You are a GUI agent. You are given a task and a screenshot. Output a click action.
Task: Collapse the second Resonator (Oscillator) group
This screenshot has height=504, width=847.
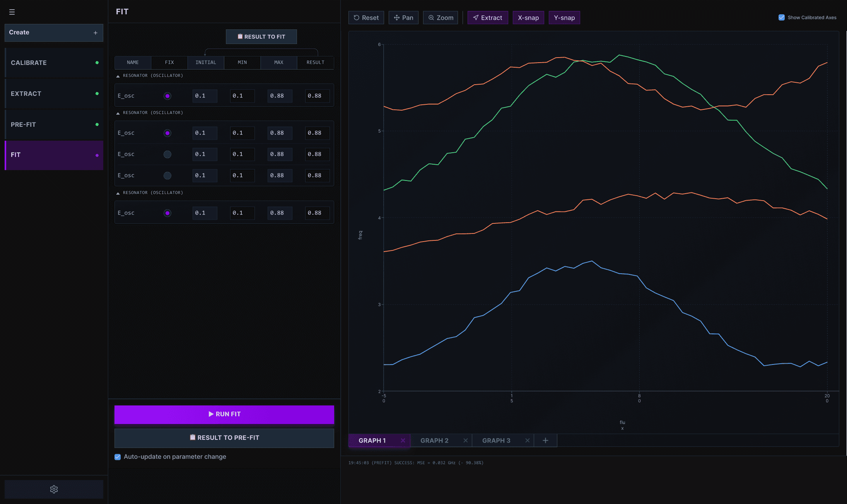[x=118, y=113]
